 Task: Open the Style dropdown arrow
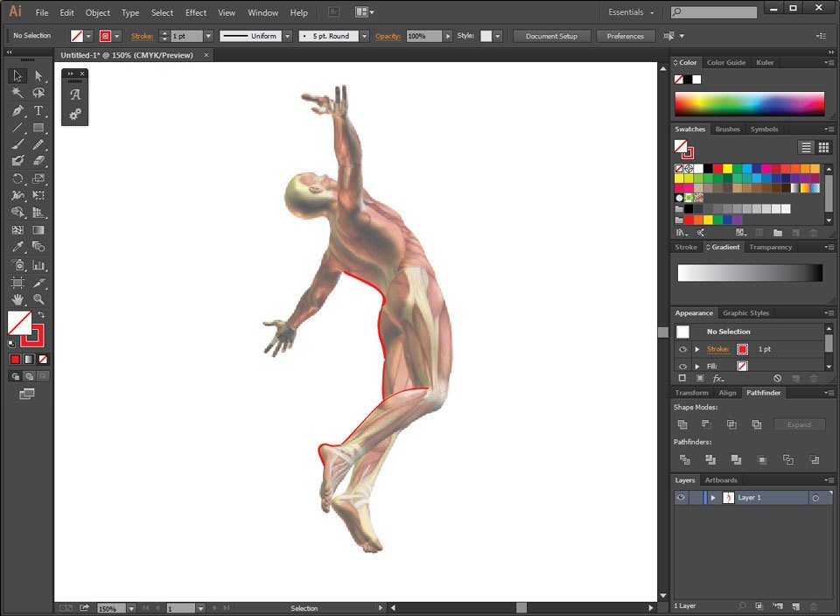(x=498, y=36)
